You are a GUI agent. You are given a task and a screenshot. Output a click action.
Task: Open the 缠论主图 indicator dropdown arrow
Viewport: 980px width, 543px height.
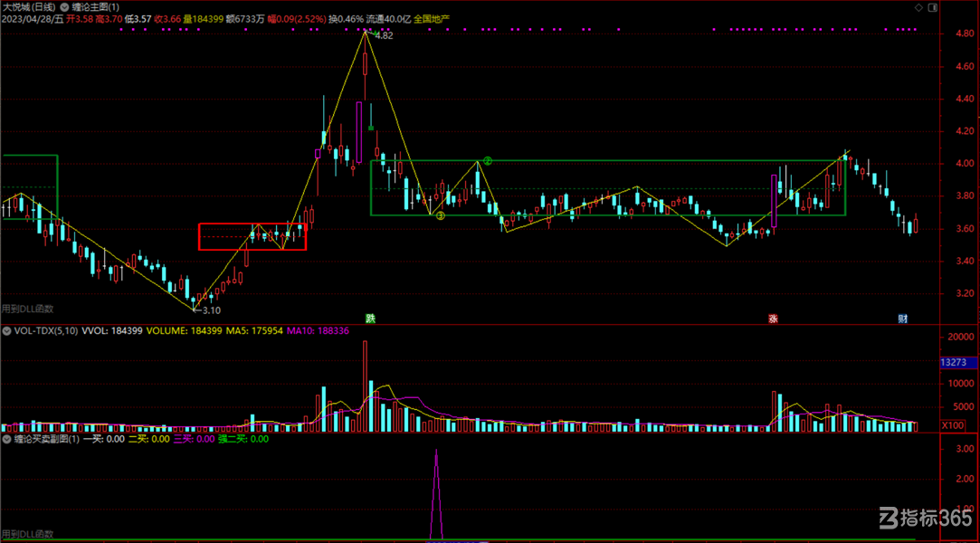(x=63, y=7)
